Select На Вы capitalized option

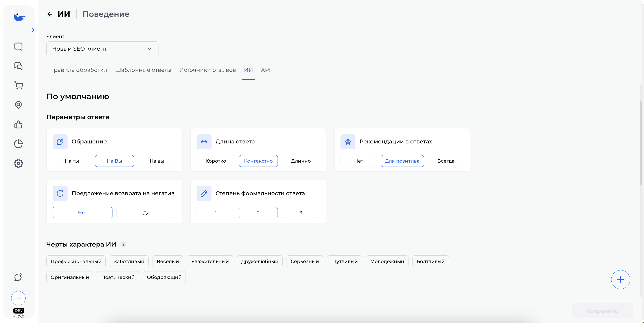114,161
